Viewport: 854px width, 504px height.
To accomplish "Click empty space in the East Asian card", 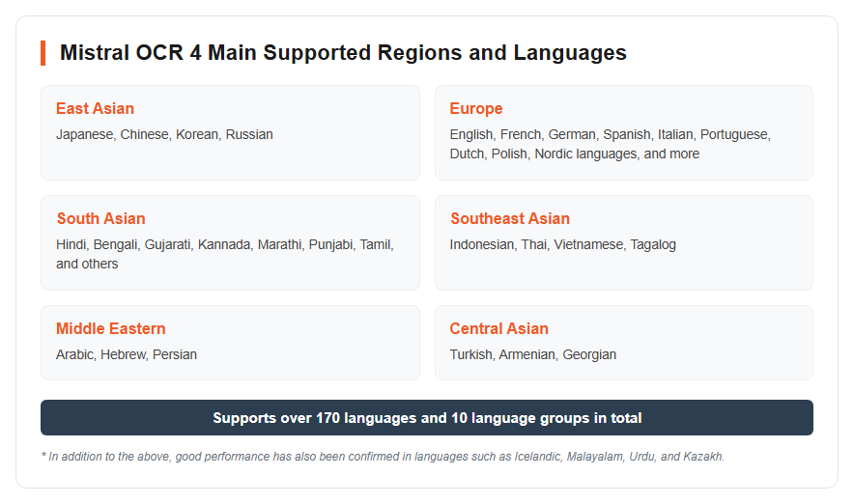I will [327, 160].
